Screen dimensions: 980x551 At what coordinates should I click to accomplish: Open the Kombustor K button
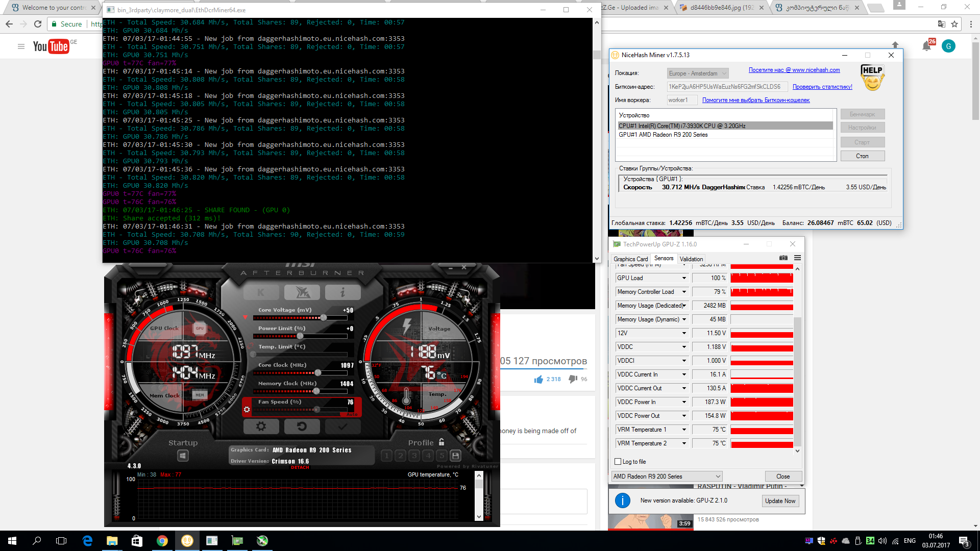[x=261, y=292]
